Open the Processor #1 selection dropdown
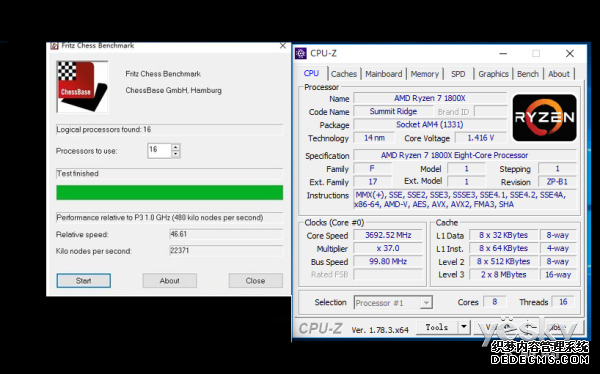This screenshot has width=600, height=374. click(393, 303)
